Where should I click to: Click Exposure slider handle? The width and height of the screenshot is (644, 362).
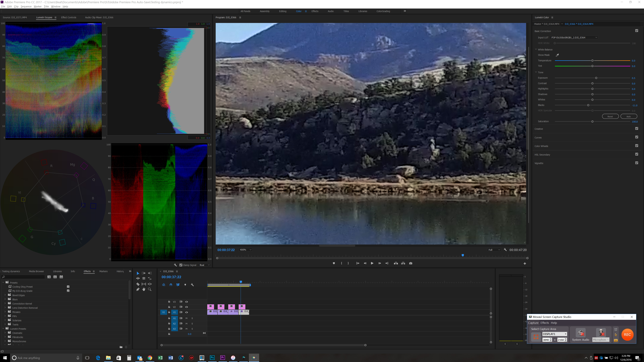coord(596,78)
